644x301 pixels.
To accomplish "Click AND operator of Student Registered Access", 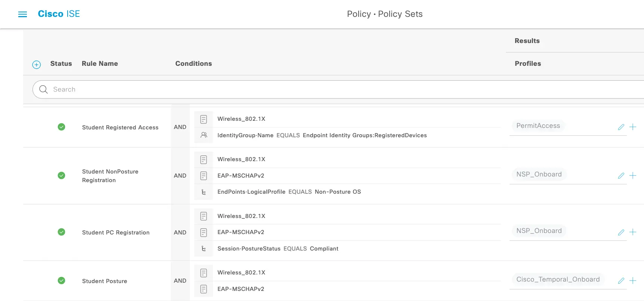I will (x=180, y=127).
